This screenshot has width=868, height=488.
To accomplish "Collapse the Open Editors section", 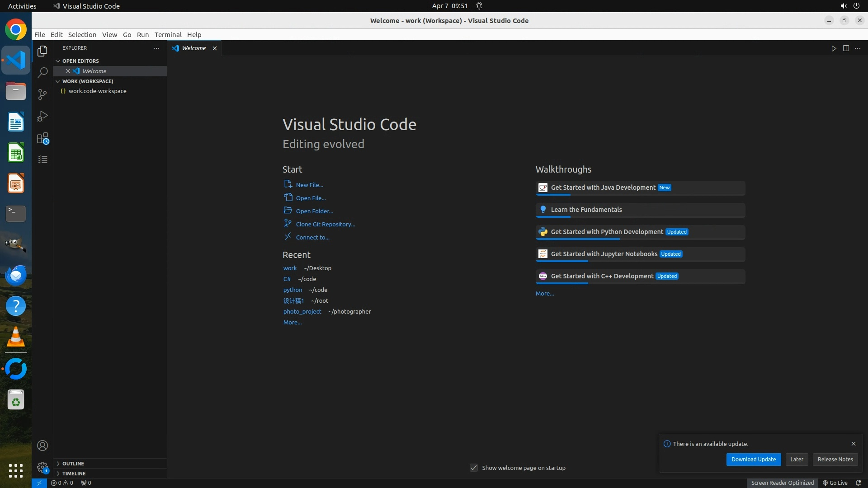I will (80, 61).
